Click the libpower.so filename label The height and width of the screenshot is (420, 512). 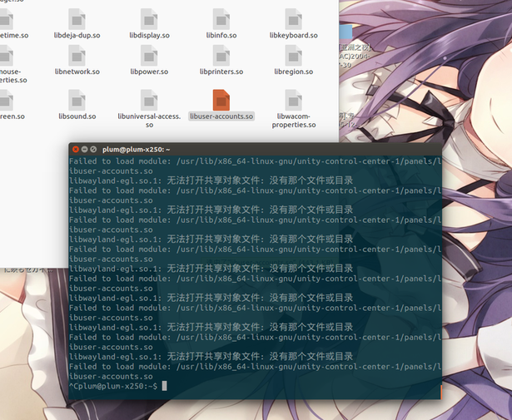[x=149, y=72]
